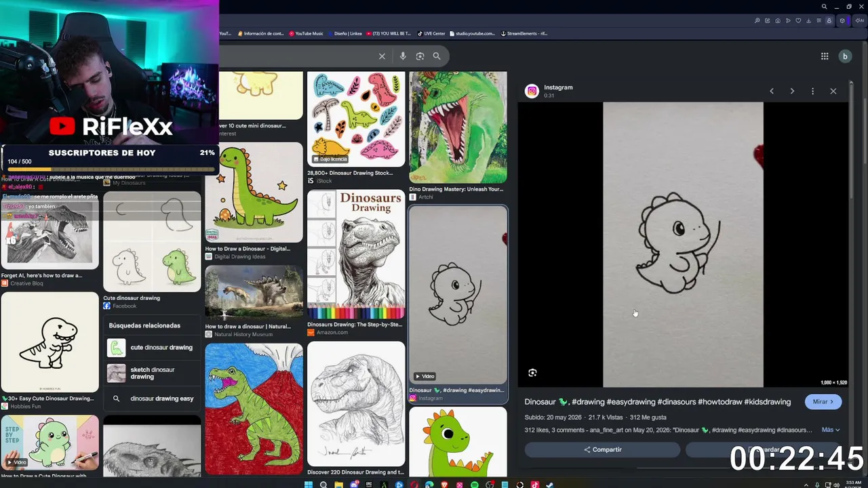The image size is (868, 488).
Task: Open the 'Diseño | Linkea' bookmark
Action: pyautogui.click(x=344, y=33)
